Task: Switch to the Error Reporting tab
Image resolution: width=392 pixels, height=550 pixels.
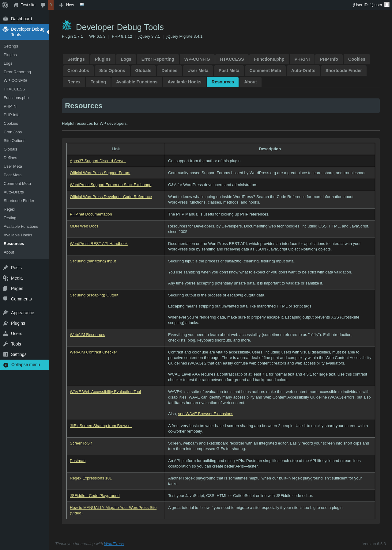Action: [158, 59]
